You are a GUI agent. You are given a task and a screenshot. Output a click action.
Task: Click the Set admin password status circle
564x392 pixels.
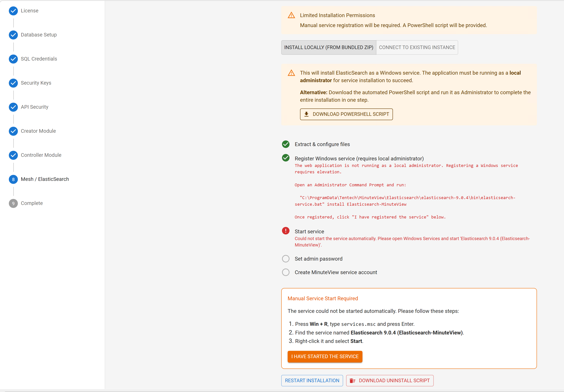coord(286,259)
